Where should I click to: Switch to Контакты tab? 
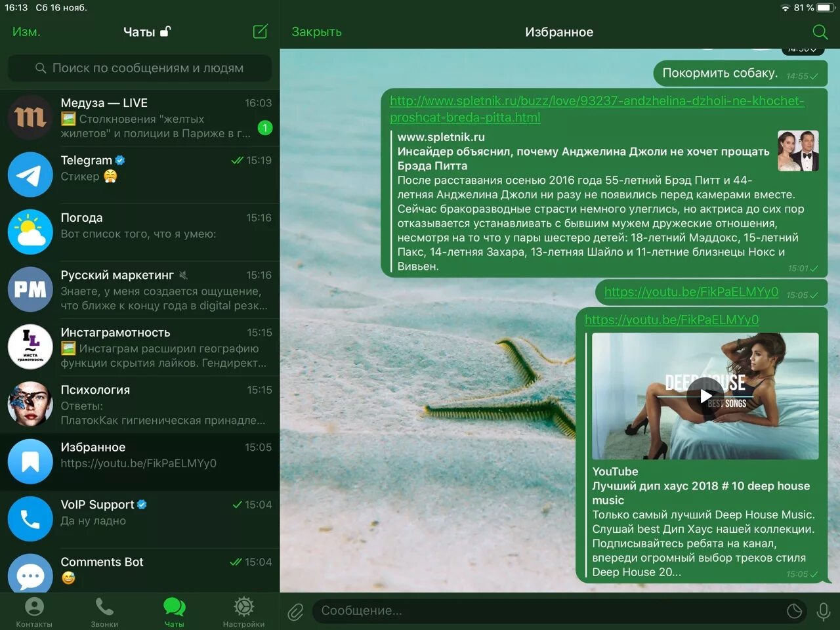(34, 612)
